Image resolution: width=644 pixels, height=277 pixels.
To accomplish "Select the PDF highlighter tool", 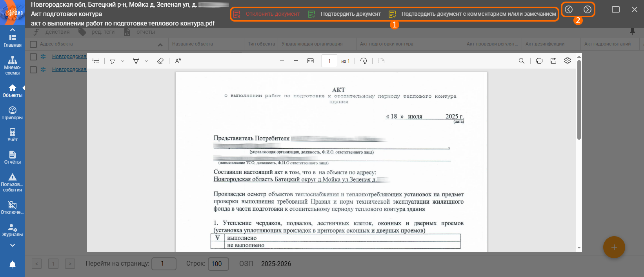I will pyautogui.click(x=113, y=61).
